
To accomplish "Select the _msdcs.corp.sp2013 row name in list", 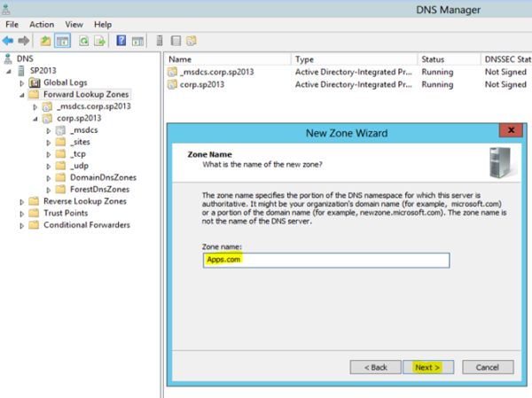I will [217, 72].
